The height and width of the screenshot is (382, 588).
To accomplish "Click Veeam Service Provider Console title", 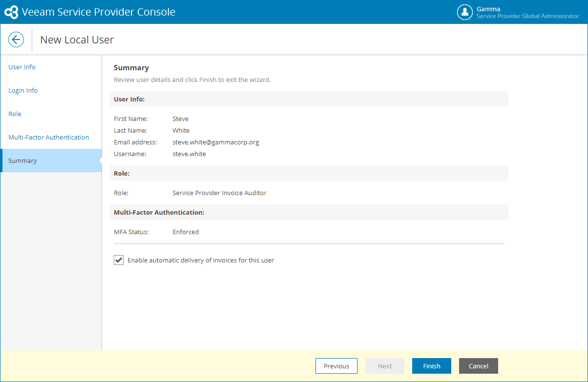I will [x=99, y=12].
